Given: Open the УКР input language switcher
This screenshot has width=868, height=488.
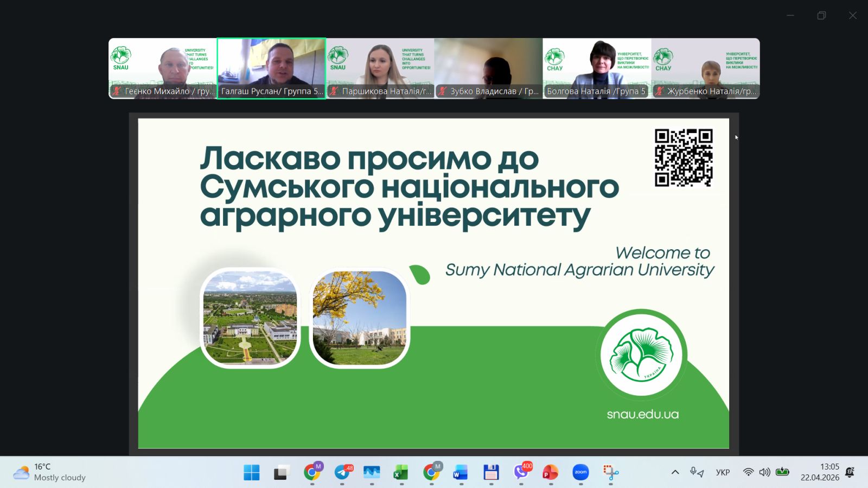Looking at the screenshot, I should [x=723, y=472].
